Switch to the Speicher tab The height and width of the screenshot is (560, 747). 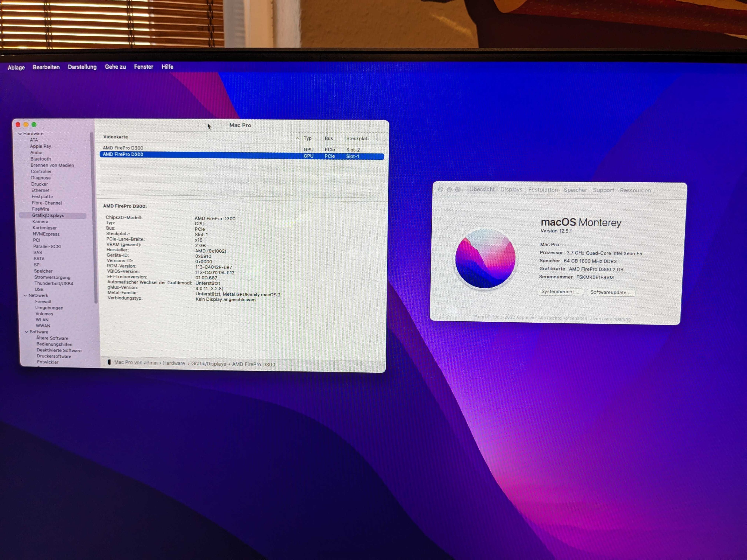click(575, 190)
